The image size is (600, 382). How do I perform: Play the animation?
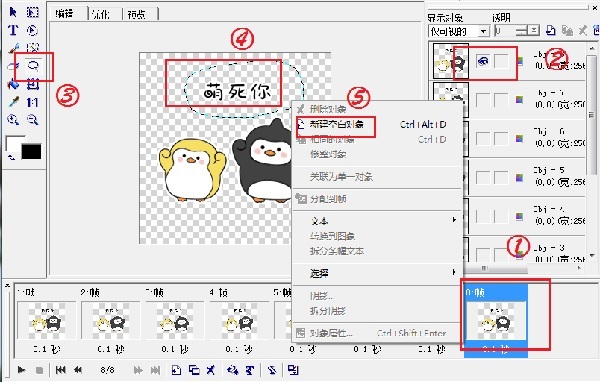(21, 370)
